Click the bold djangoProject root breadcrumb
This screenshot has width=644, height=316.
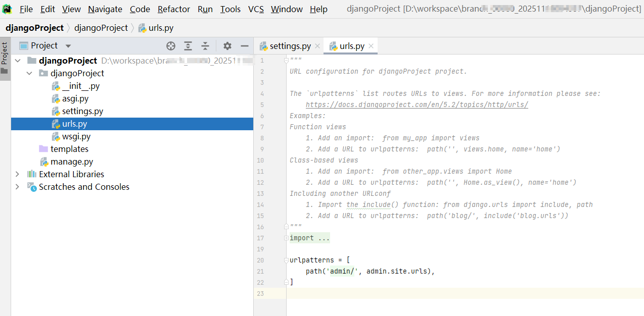(35, 28)
